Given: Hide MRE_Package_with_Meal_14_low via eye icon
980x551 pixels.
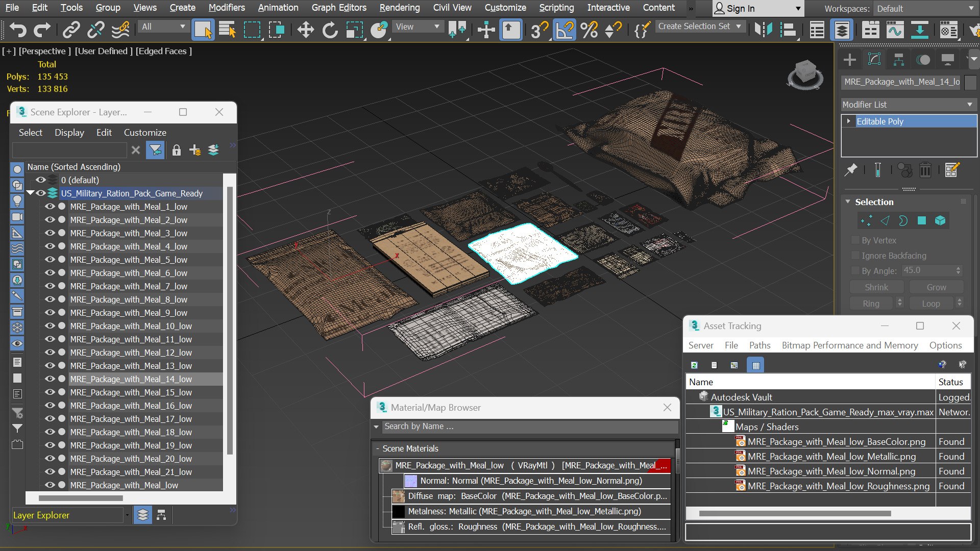Looking at the screenshot, I should tap(50, 379).
